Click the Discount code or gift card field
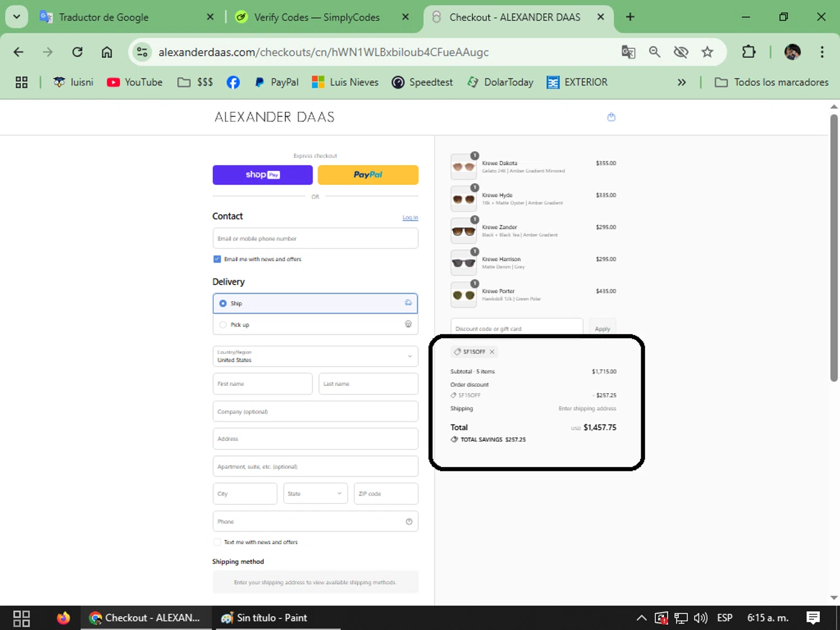840x630 pixels. [517, 329]
